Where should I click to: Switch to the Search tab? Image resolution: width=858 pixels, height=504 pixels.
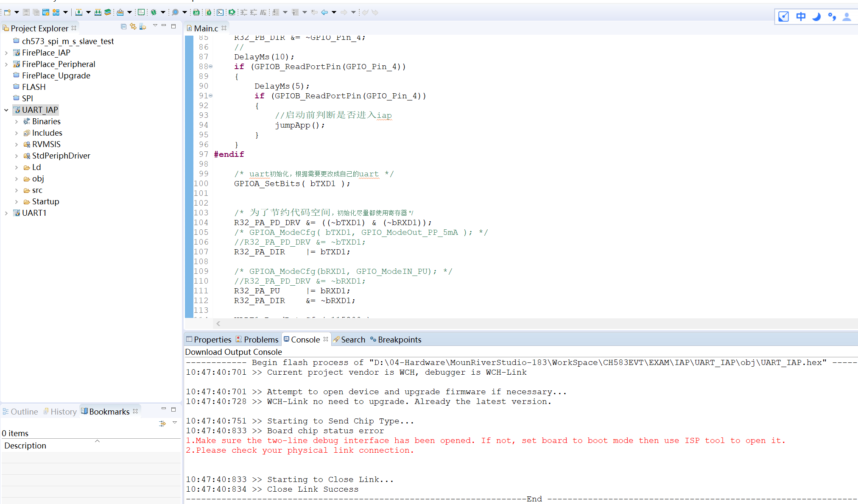[x=349, y=340]
